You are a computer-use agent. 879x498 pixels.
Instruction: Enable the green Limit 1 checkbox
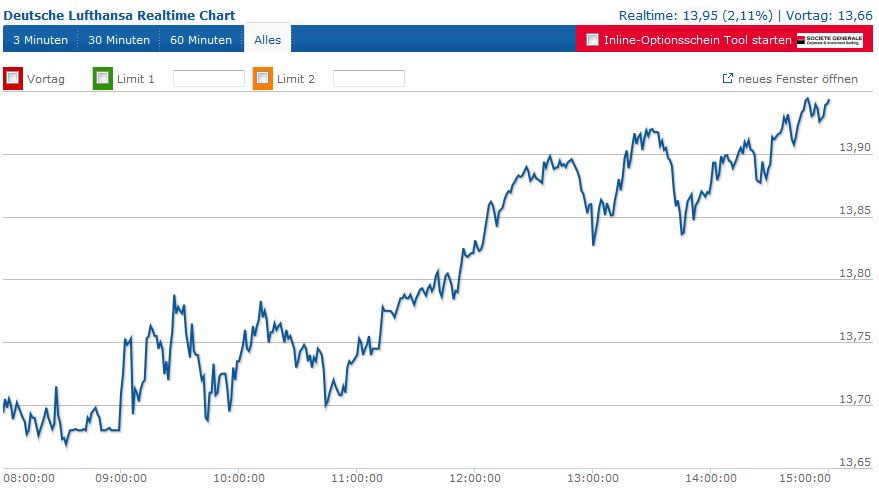tap(102, 78)
